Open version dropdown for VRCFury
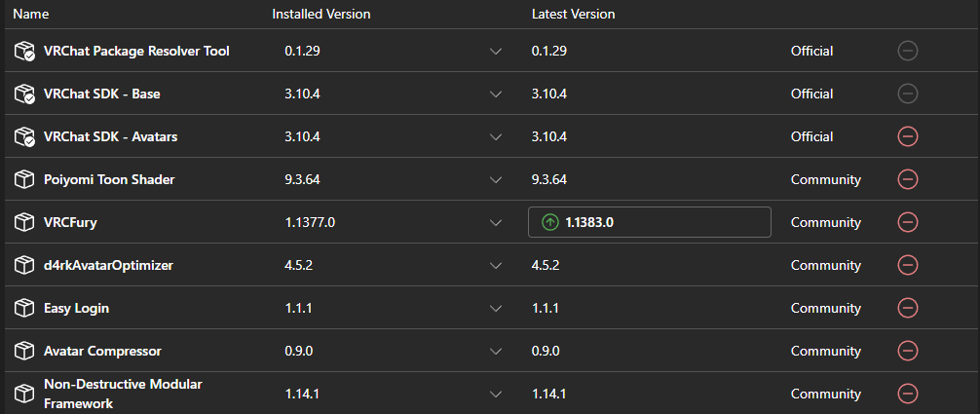Screen dimensions: 980x414 [496, 223]
